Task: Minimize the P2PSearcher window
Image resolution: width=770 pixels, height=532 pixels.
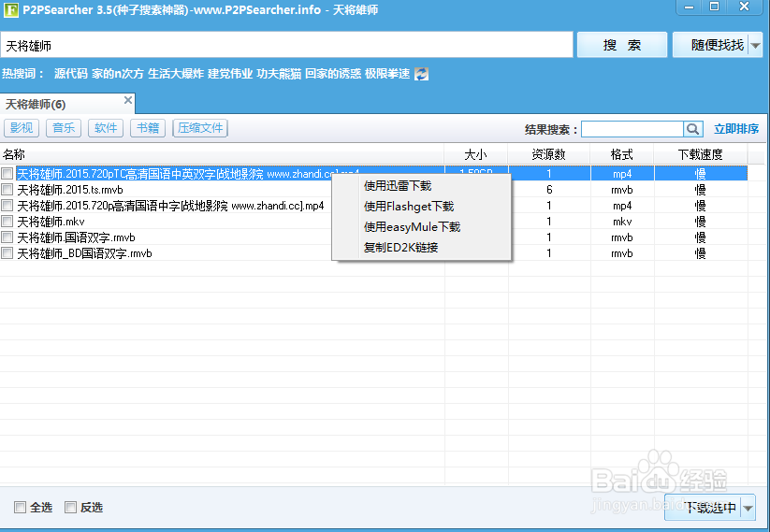Action: [689, 7]
